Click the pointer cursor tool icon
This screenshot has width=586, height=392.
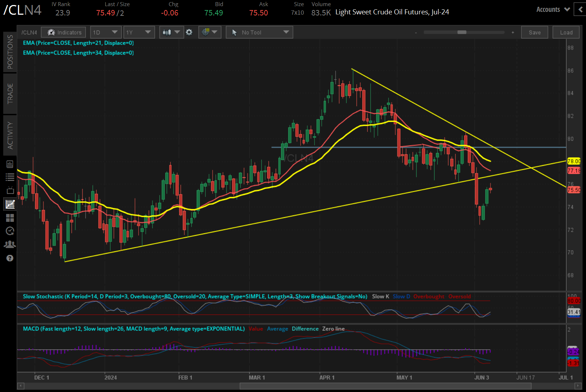pos(234,33)
